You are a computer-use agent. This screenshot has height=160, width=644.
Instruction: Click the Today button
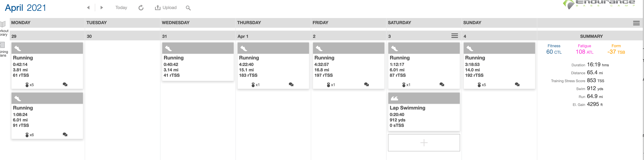[121, 8]
